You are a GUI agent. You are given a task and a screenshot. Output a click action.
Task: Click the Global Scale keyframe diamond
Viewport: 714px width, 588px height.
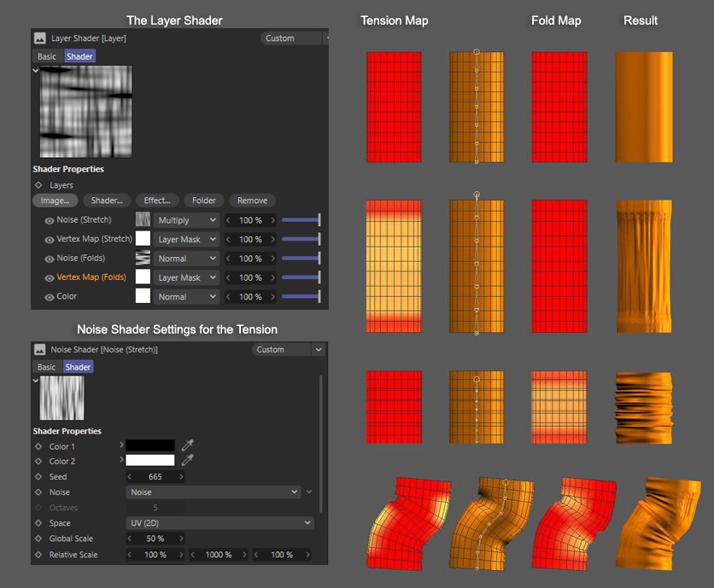click(x=38, y=539)
